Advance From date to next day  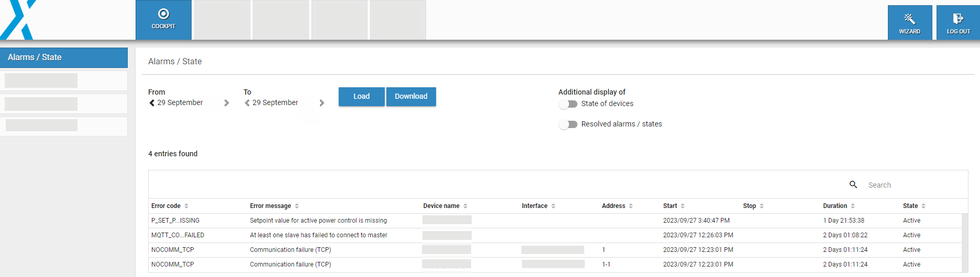click(x=227, y=103)
